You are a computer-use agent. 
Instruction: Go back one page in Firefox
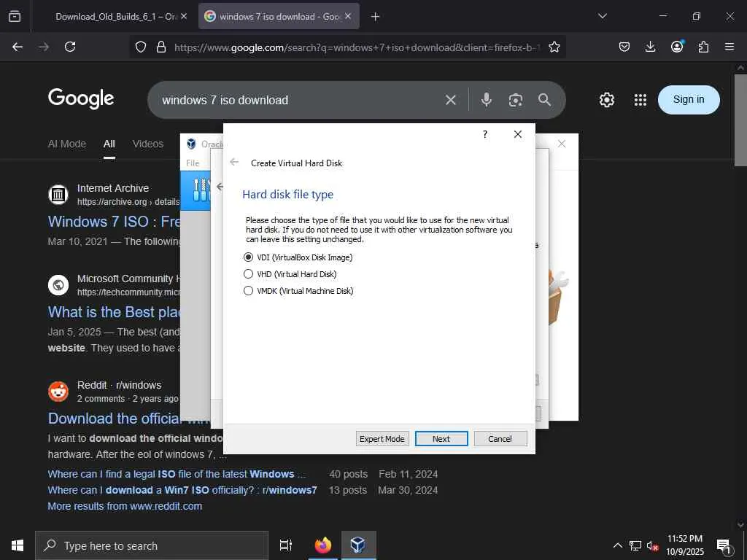point(18,47)
